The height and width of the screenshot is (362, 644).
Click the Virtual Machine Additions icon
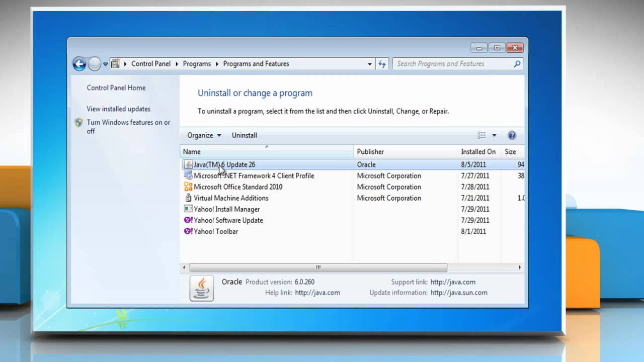pos(188,198)
